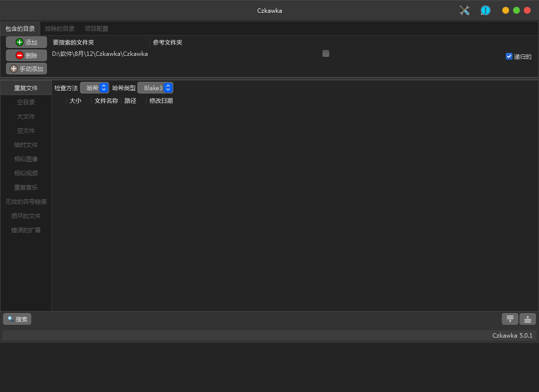Click the 添加 (Add) button

tap(26, 42)
